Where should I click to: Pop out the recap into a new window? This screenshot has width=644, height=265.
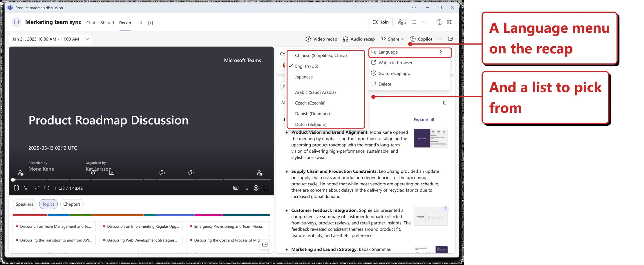(450, 39)
